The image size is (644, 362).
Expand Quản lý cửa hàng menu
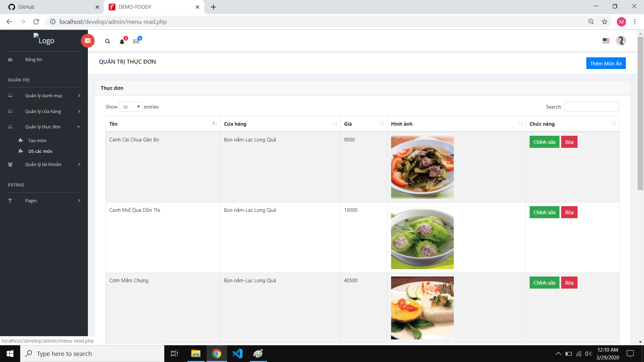pos(44,111)
